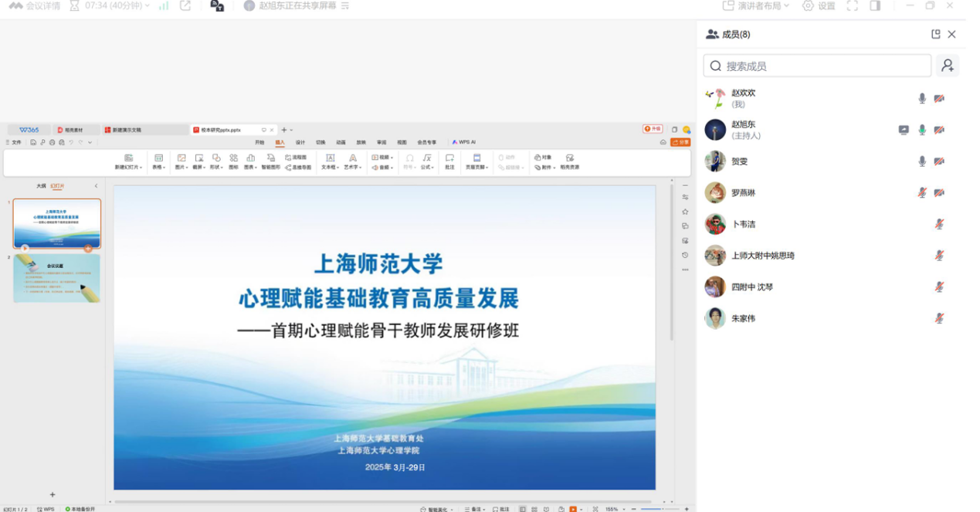Click the 搜索成员 search field
This screenshot has width=980, height=512.
817,66
